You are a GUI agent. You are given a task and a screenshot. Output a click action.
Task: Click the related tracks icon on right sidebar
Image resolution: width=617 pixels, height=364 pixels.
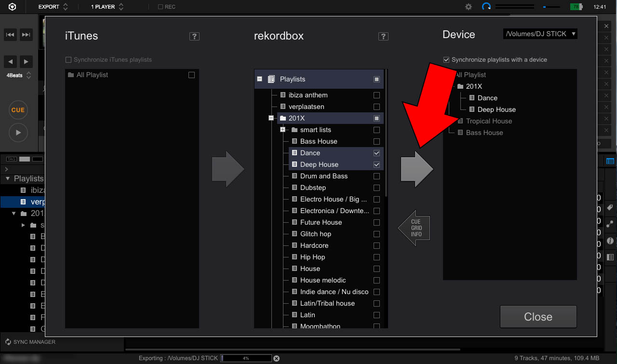610,224
